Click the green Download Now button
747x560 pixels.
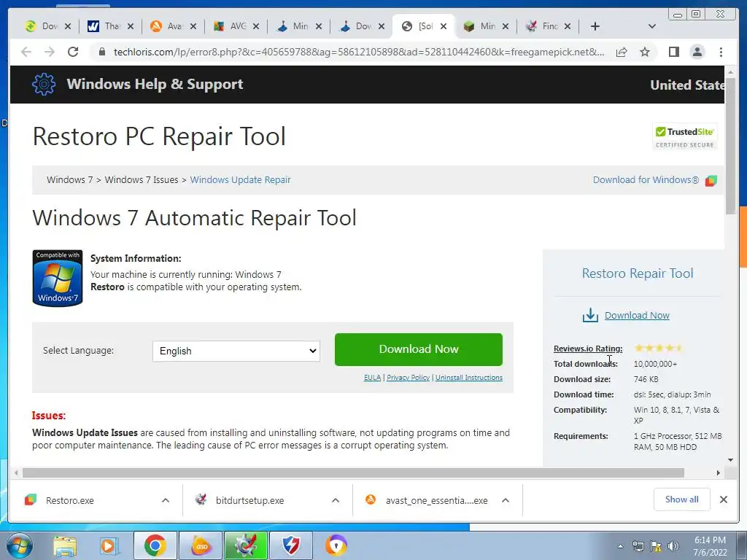[418, 349]
